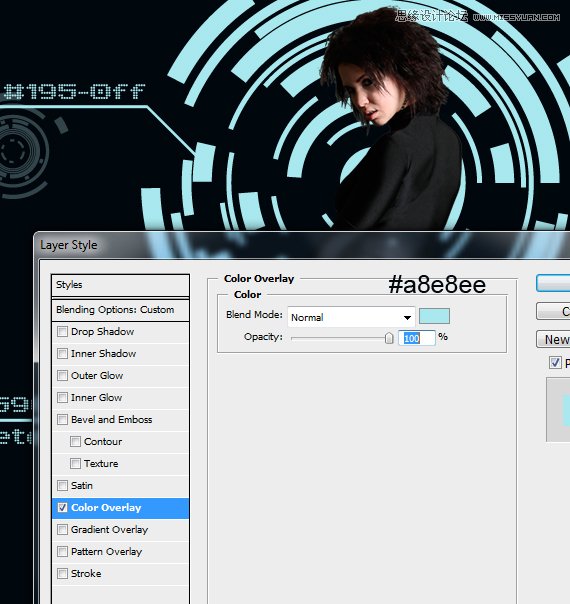Tick the Pattern Overlay checkbox
Screen dimensions: 570x604
[62, 552]
